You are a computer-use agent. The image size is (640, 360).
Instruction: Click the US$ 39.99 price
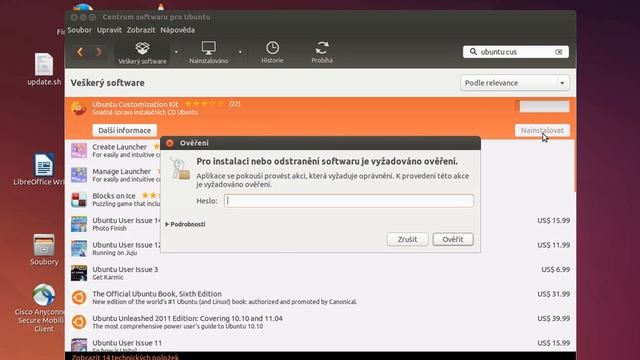[x=553, y=318]
